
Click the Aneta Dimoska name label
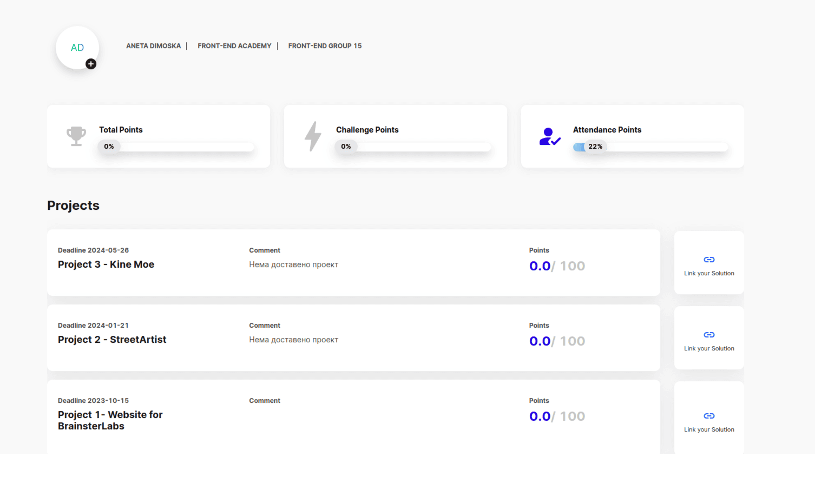153,46
